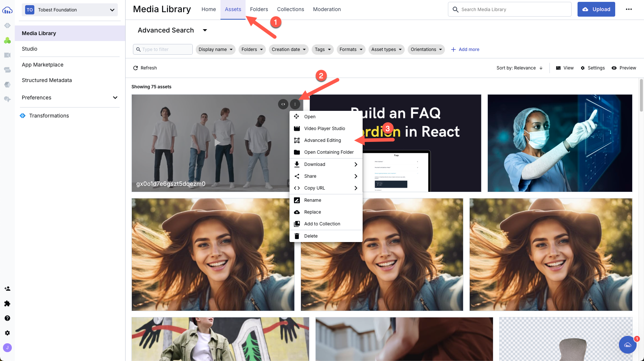Open the help question mark icon
The image size is (644, 361).
7,318
